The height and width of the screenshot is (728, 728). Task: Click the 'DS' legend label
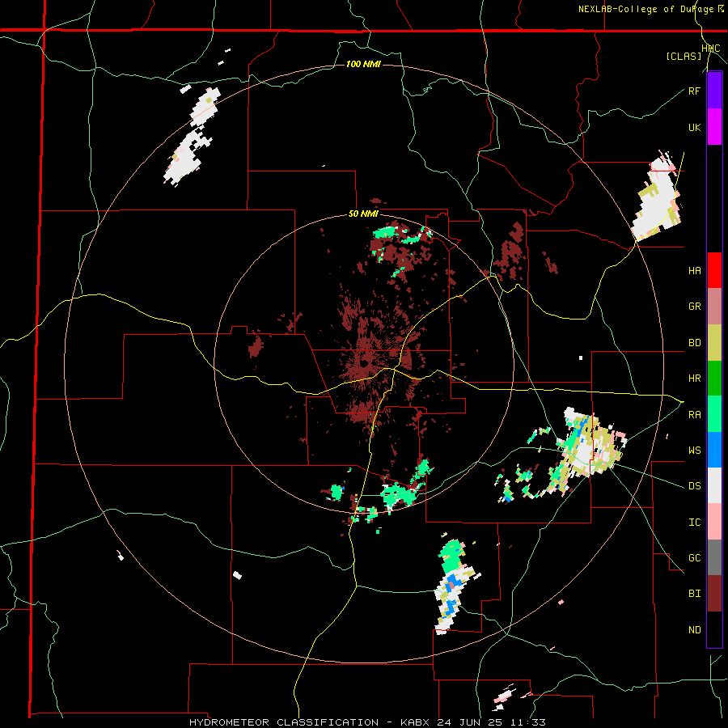pos(694,486)
